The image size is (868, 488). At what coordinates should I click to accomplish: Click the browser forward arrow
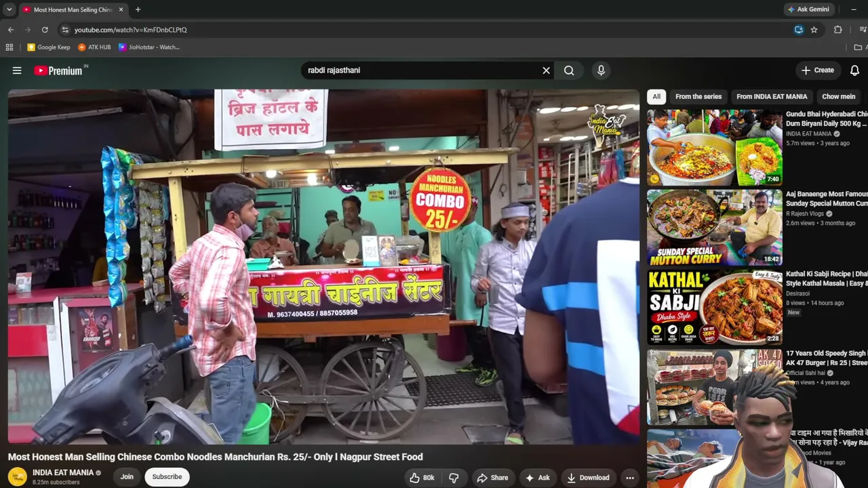(28, 30)
